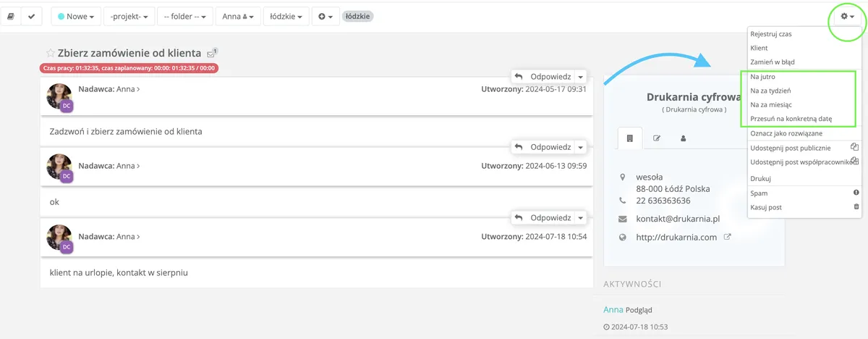Open the edit pencil tab in client card
Viewport: 868px width, 339px height.
[x=657, y=138]
